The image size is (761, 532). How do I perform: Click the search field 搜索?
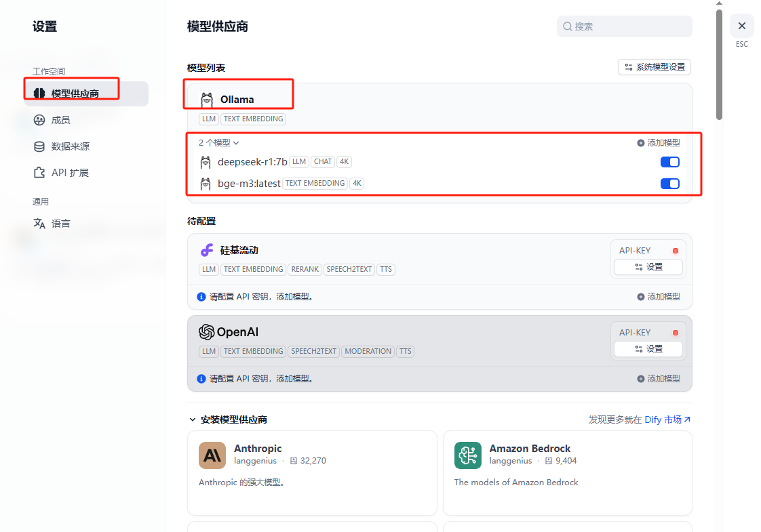[x=624, y=26]
